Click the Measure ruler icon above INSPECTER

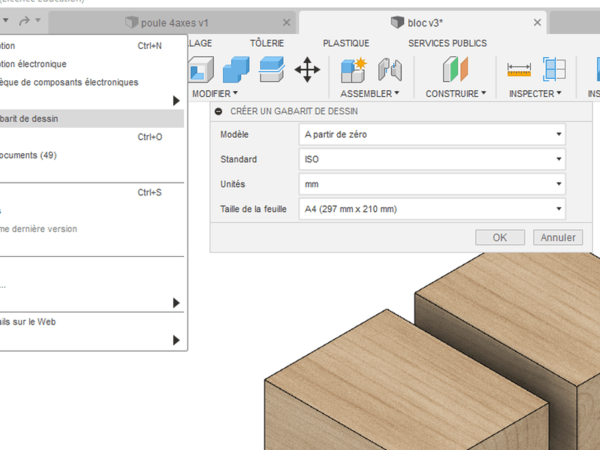pos(518,69)
